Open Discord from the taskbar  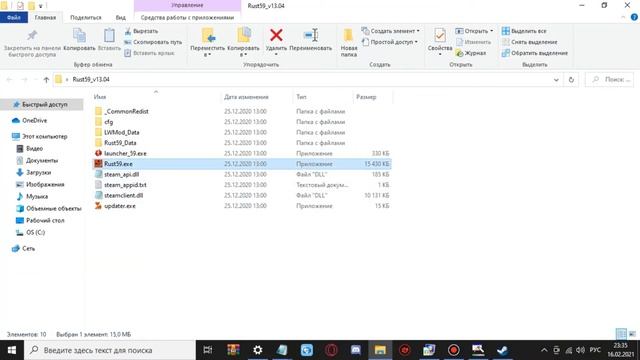tap(356, 350)
